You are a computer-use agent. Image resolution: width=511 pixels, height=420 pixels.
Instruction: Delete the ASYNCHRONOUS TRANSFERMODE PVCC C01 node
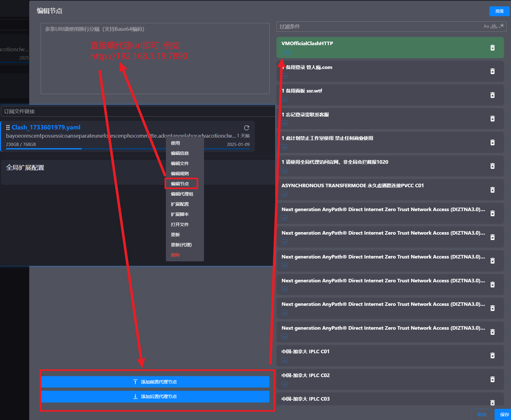[492, 190]
